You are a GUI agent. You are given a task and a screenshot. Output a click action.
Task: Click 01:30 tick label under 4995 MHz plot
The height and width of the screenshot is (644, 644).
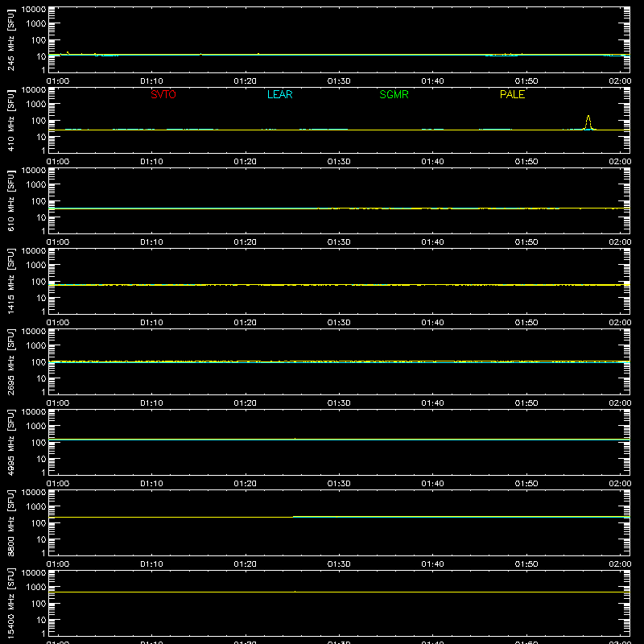tap(339, 484)
